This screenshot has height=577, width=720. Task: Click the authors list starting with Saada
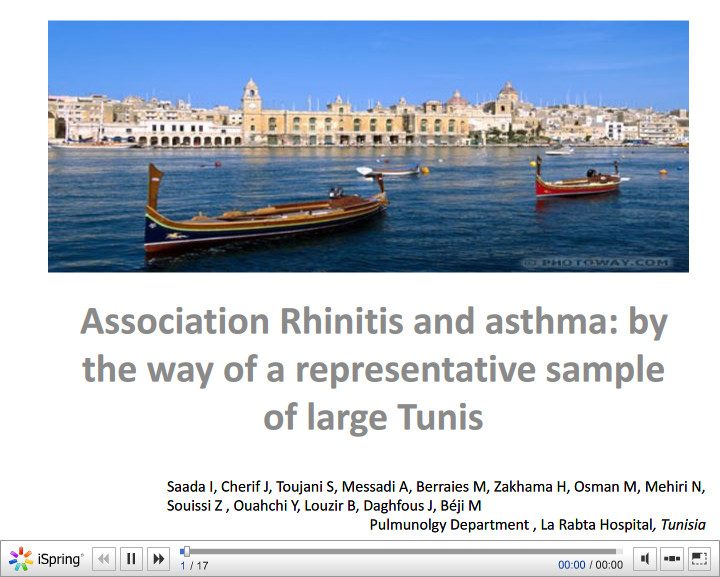tap(435, 496)
